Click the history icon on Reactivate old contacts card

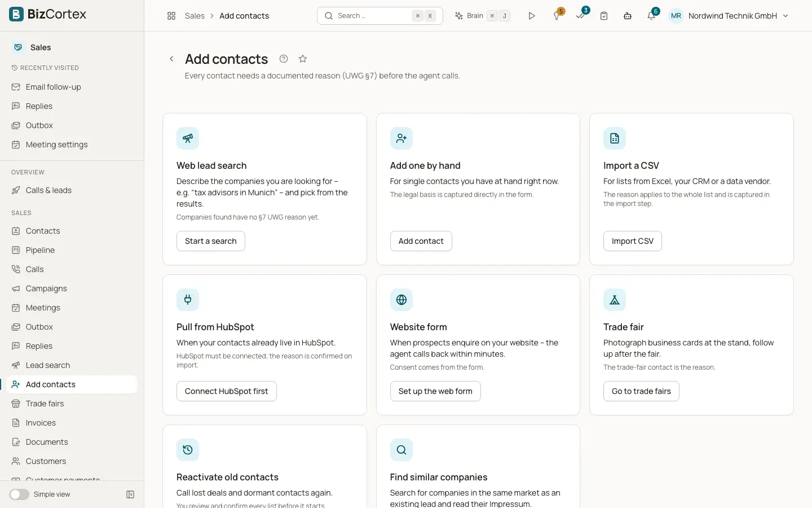tap(188, 450)
